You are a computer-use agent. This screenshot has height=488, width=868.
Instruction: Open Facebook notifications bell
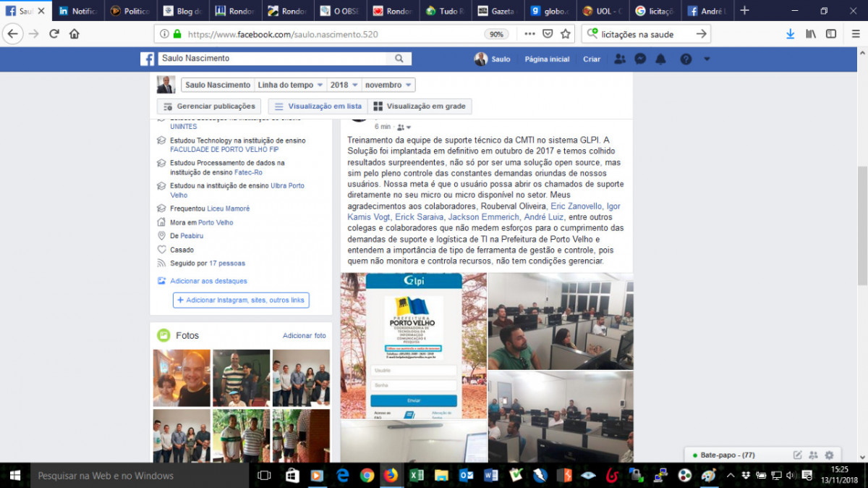[660, 59]
